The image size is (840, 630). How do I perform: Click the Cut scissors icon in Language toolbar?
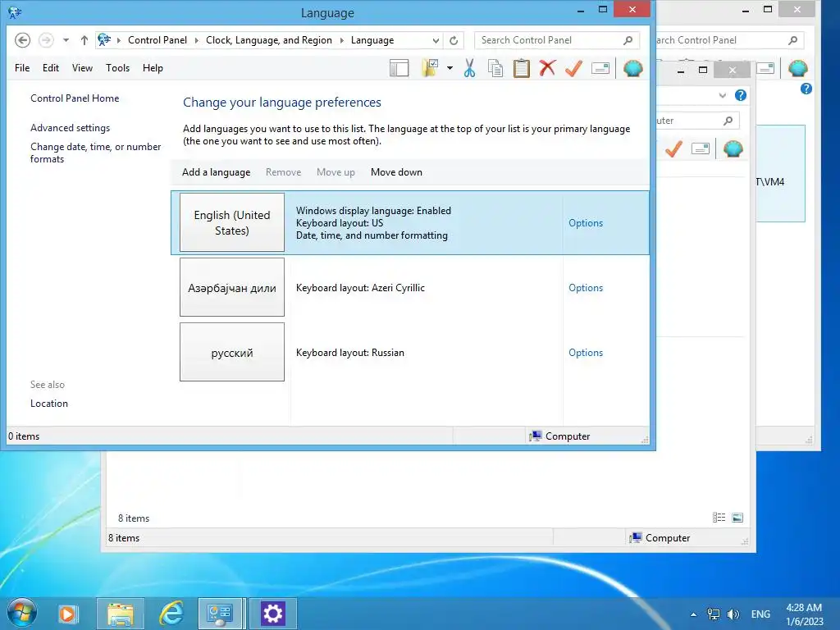[x=470, y=68]
